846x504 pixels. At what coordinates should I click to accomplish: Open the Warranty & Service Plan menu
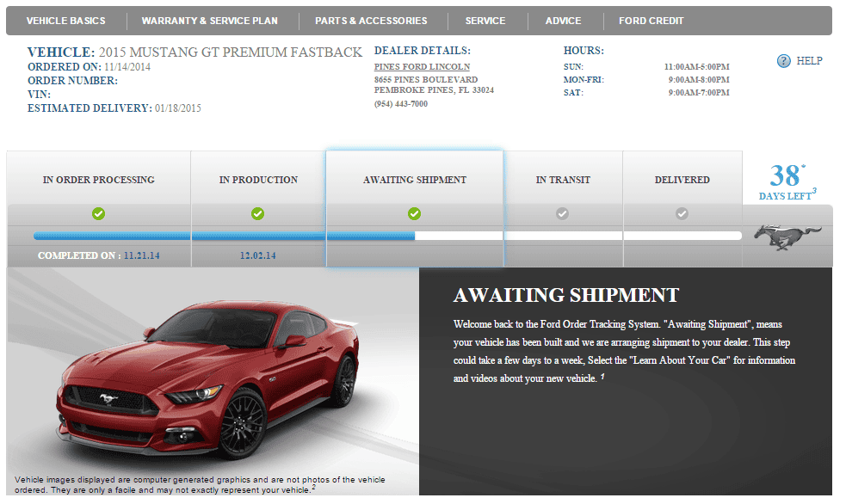point(209,21)
